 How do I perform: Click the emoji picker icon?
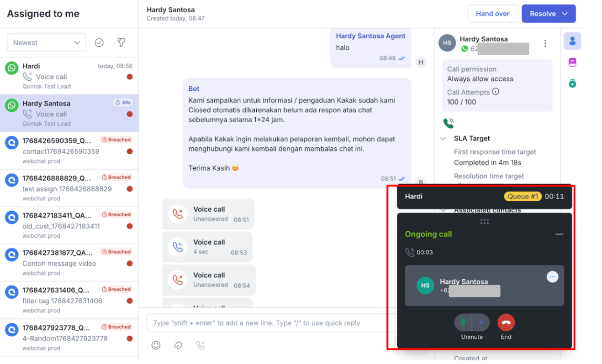(x=156, y=345)
